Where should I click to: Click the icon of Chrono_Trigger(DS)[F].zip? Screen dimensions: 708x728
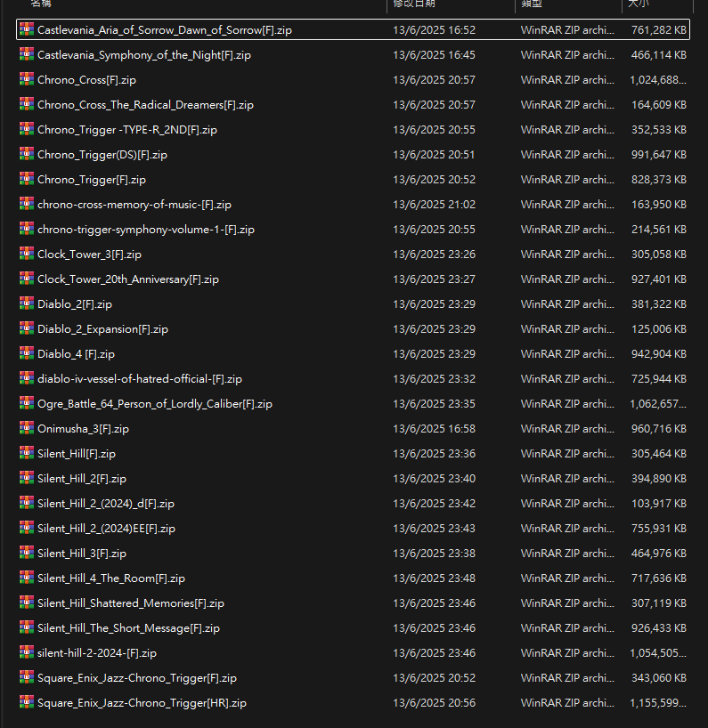coord(27,154)
